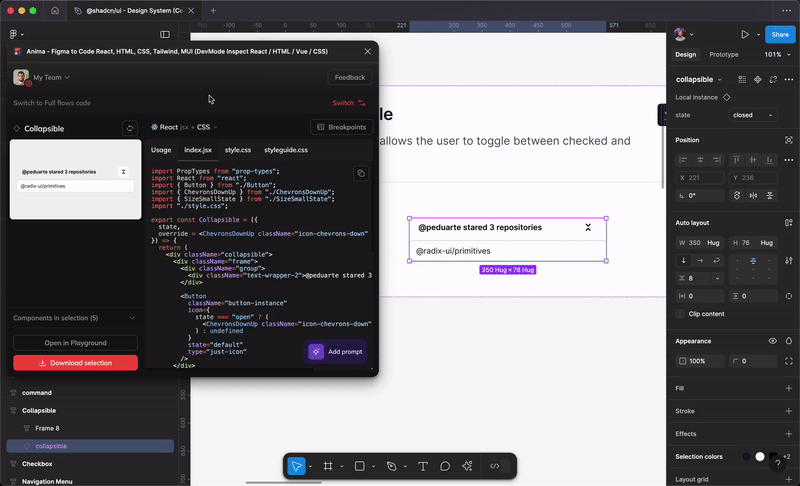
Task: Toggle absolute position icon in Position
Action: 789,140
